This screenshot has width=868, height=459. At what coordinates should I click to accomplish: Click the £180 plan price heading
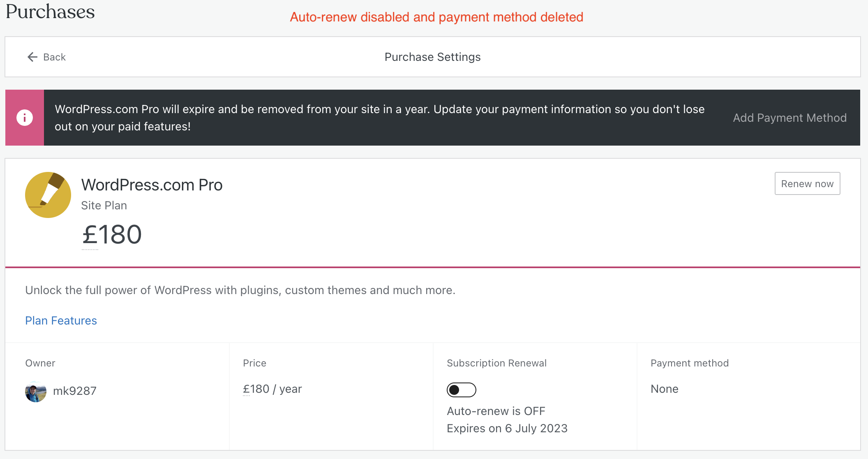(x=112, y=235)
